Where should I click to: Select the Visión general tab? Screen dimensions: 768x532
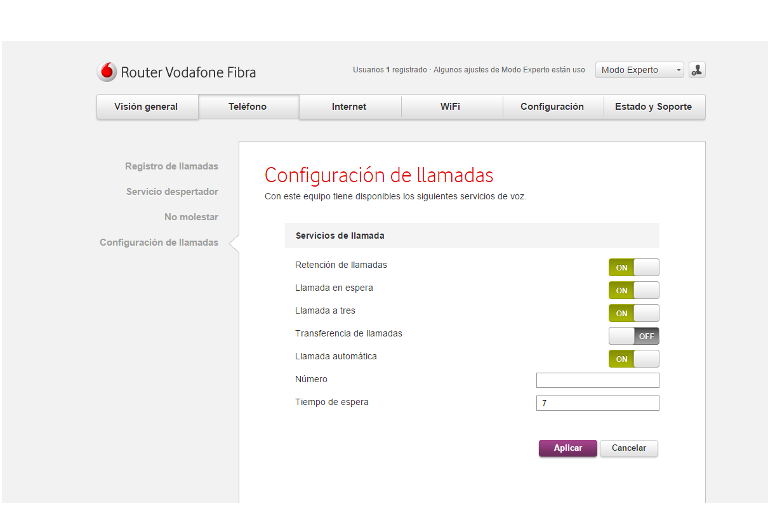point(147,106)
